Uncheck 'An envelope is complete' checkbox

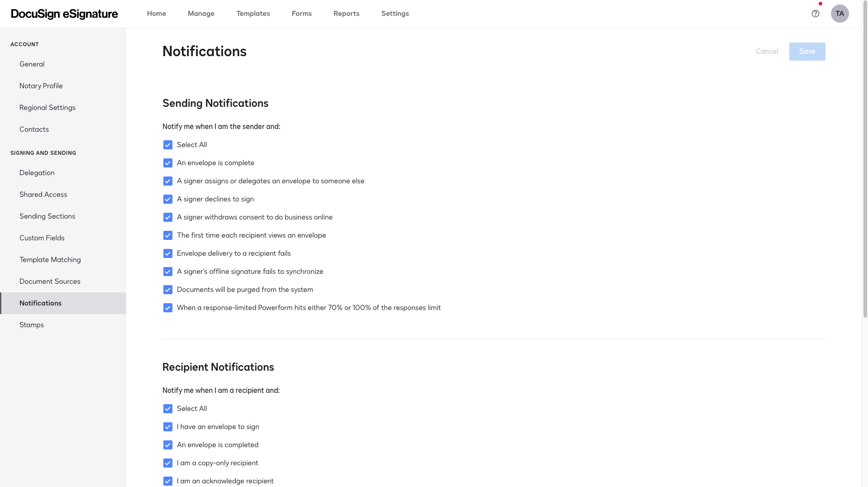pos(168,163)
